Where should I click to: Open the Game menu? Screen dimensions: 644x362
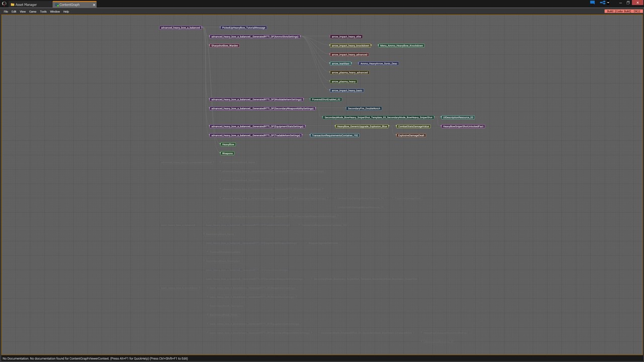(33, 12)
